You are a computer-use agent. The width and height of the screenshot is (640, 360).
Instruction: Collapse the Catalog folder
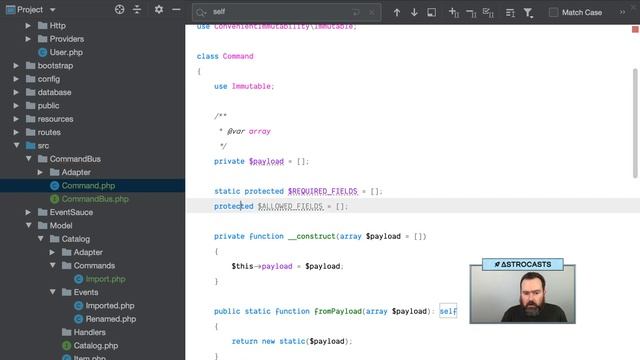[40, 239]
